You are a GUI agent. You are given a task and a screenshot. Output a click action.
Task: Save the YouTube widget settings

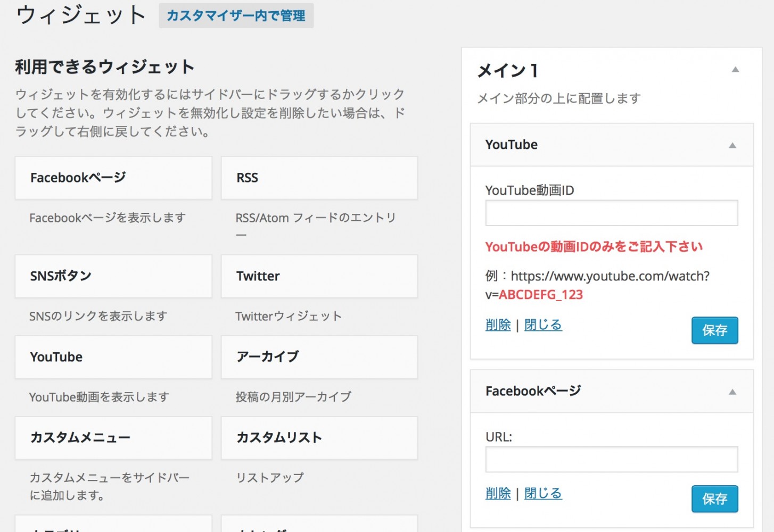point(714,330)
